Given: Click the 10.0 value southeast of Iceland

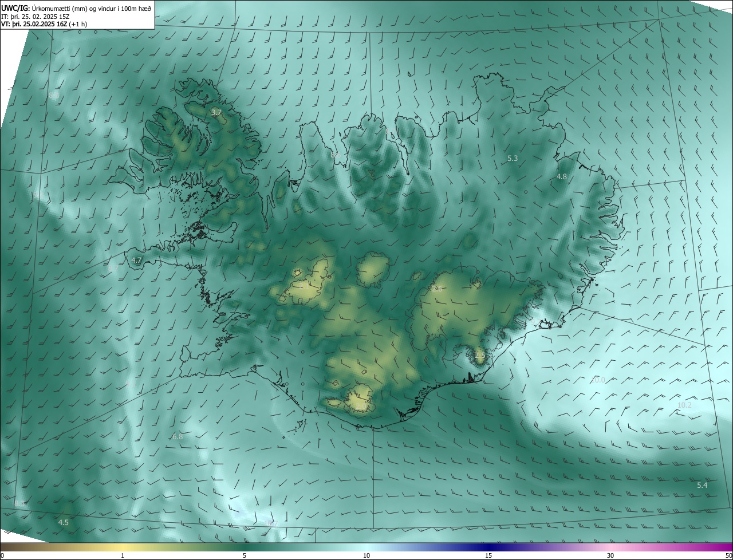Looking at the screenshot, I should [x=598, y=380].
